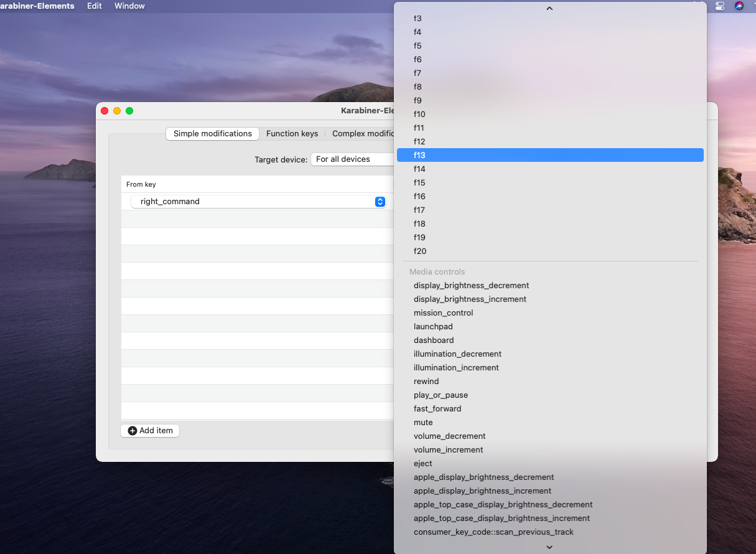Select the highlighted f13 option
Screen dimensions: 756x554
point(550,155)
